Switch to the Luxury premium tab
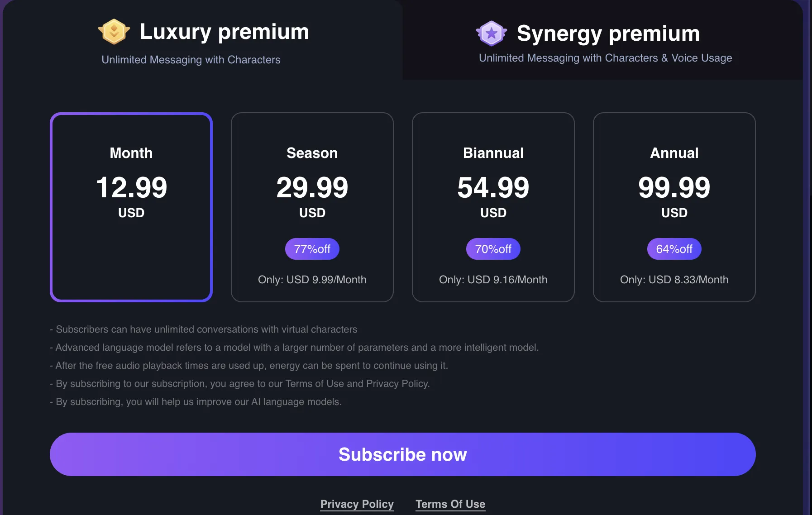This screenshot has height=515, width=812. (201, 41)
